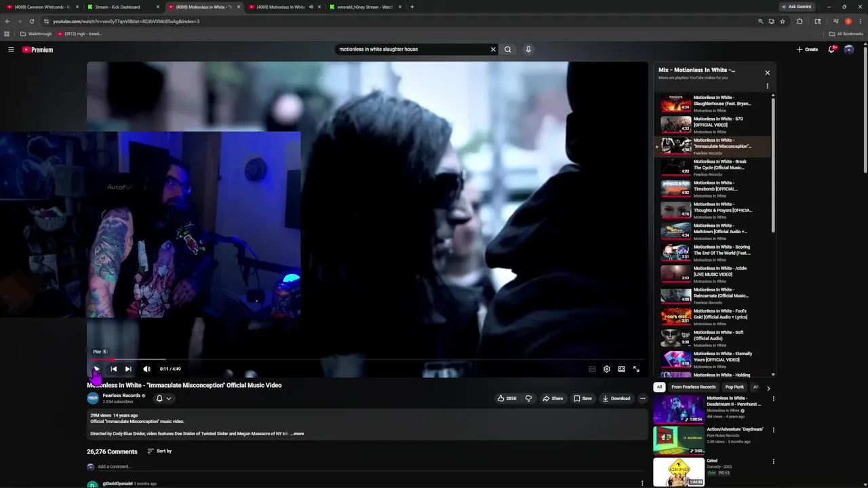Toggle subtitles/closed captions in the player

click(592, 369)
